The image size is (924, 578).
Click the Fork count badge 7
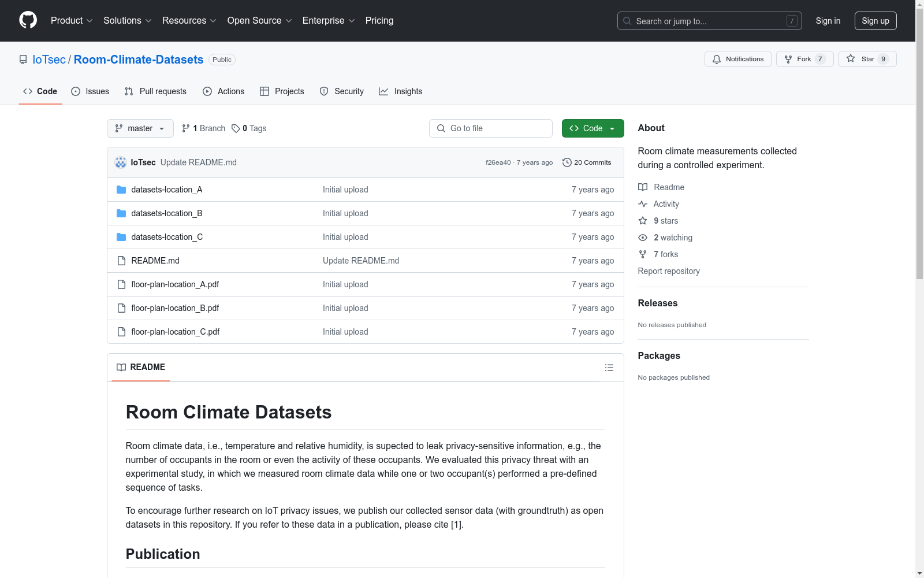coord(820,59)
